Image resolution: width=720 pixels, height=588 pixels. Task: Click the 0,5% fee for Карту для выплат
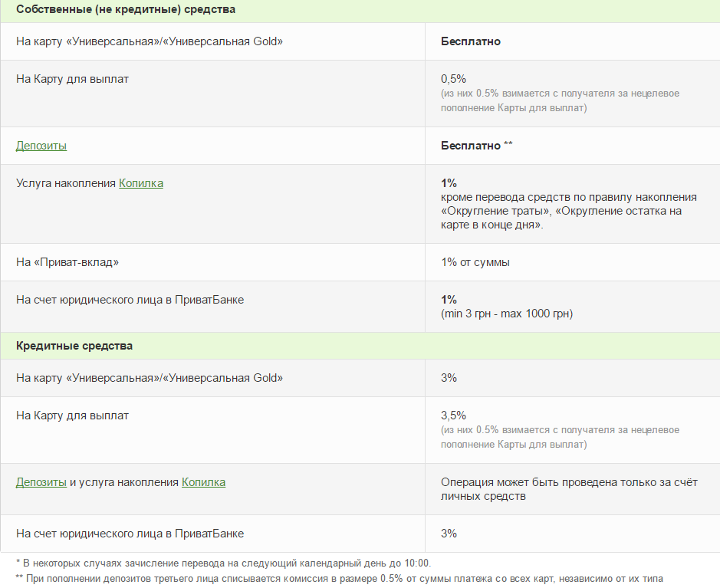(453, 79)
